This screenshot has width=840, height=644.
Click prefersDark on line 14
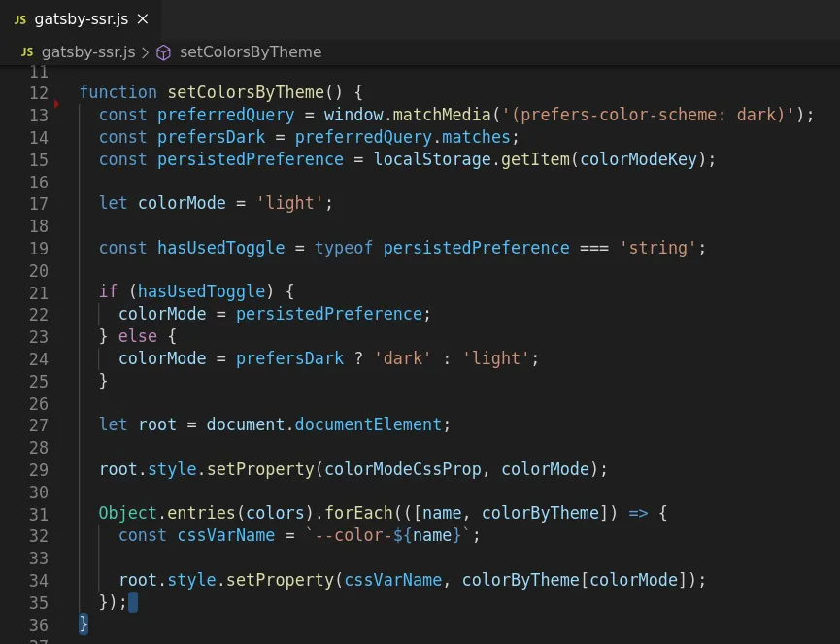click(211, 137)
